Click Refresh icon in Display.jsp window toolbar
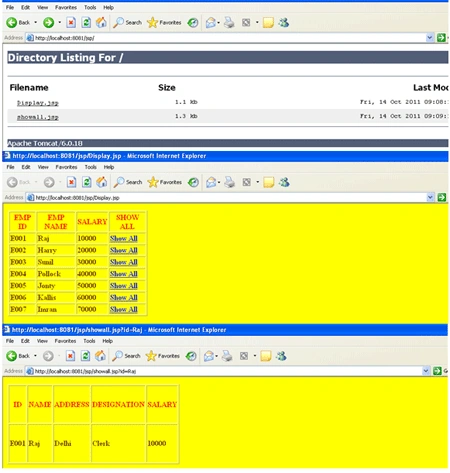450x473 pixels. [87, 182]
